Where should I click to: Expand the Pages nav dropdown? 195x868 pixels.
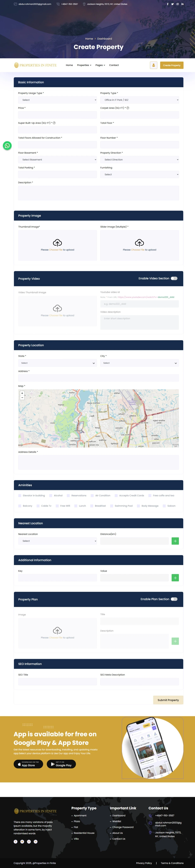pos(100,65)
